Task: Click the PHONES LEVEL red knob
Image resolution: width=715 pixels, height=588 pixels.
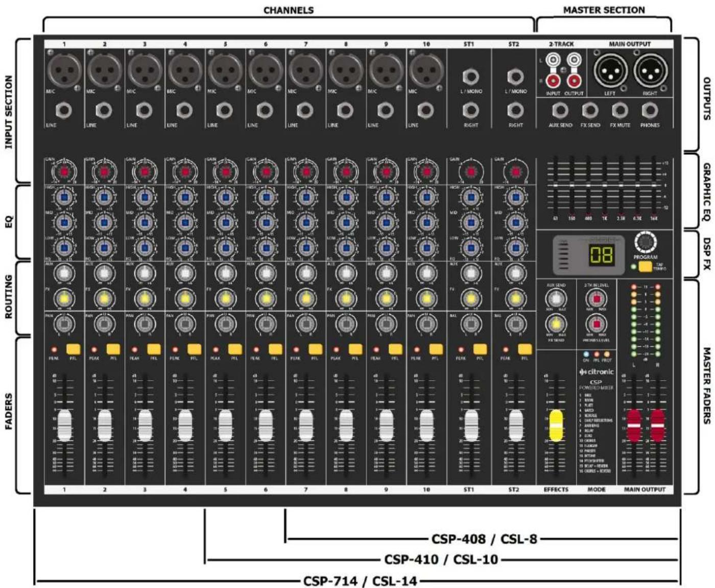Action: click(595, 323)
